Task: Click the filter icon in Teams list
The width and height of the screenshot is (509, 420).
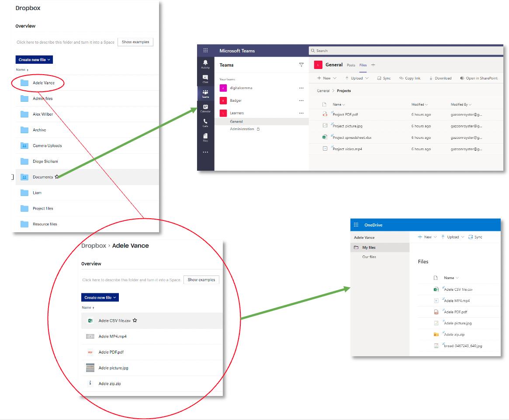Action: point(301,65)
